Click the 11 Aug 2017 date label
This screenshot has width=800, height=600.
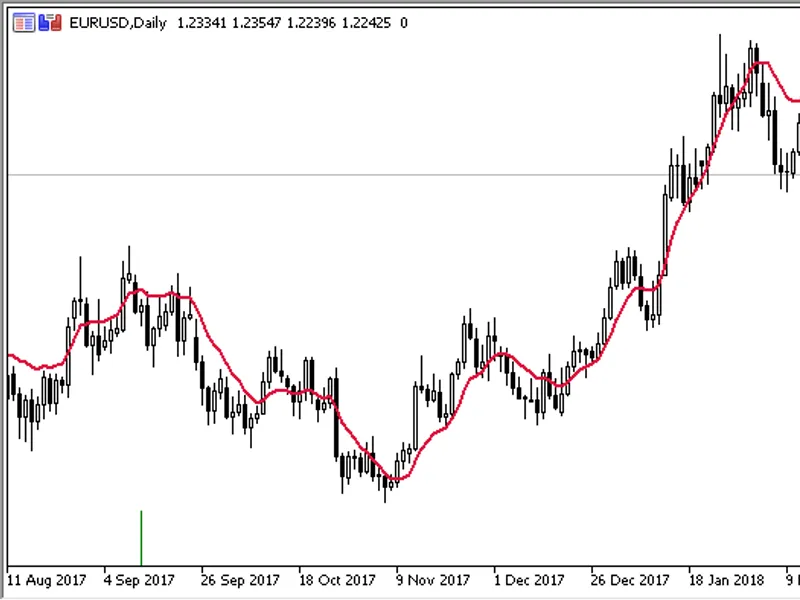pyautogui.click(x=46, y=580)
